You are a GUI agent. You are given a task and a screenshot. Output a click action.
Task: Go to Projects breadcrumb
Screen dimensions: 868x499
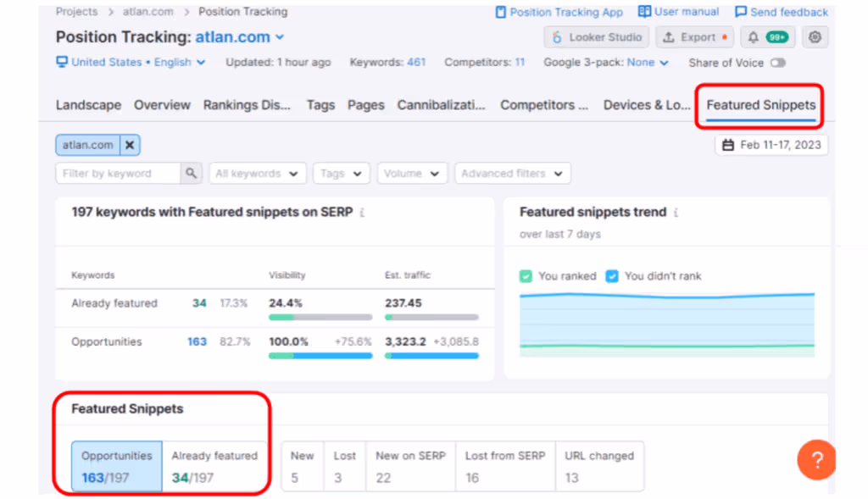click(76, 12)
